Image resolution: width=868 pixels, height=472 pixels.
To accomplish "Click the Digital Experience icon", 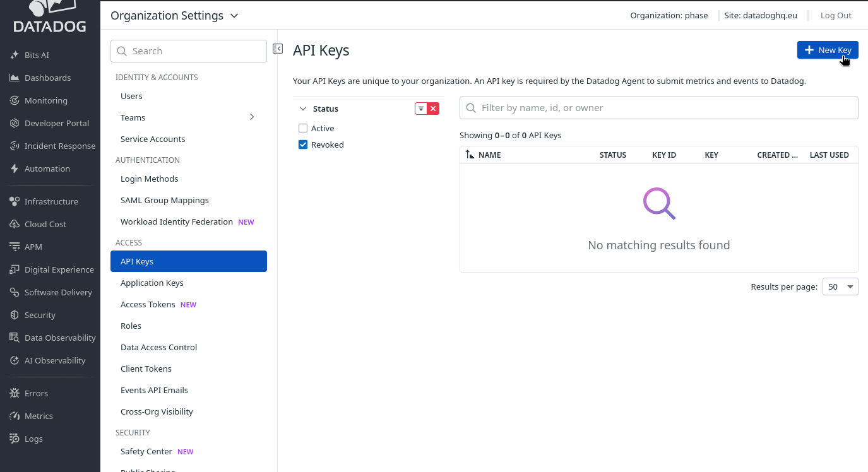I will coord(15,269).
